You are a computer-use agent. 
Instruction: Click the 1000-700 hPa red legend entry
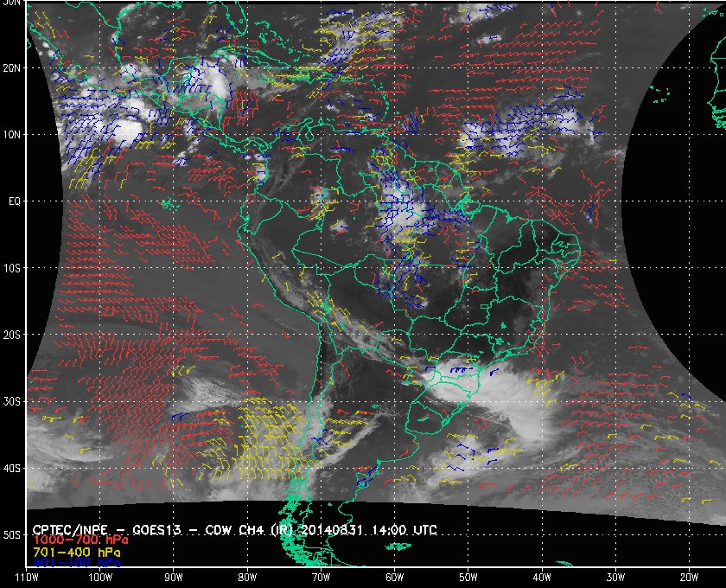(x=80, y=540)
